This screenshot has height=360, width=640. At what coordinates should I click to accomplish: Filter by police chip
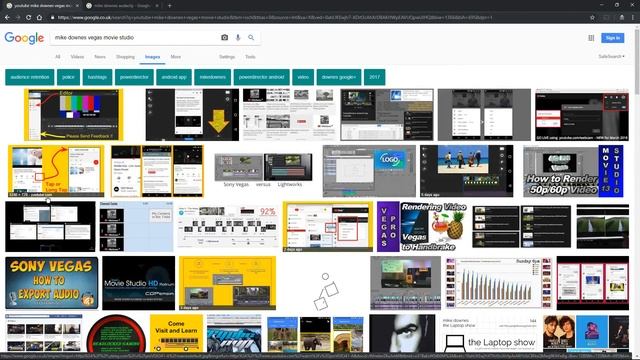pos(69,77)
